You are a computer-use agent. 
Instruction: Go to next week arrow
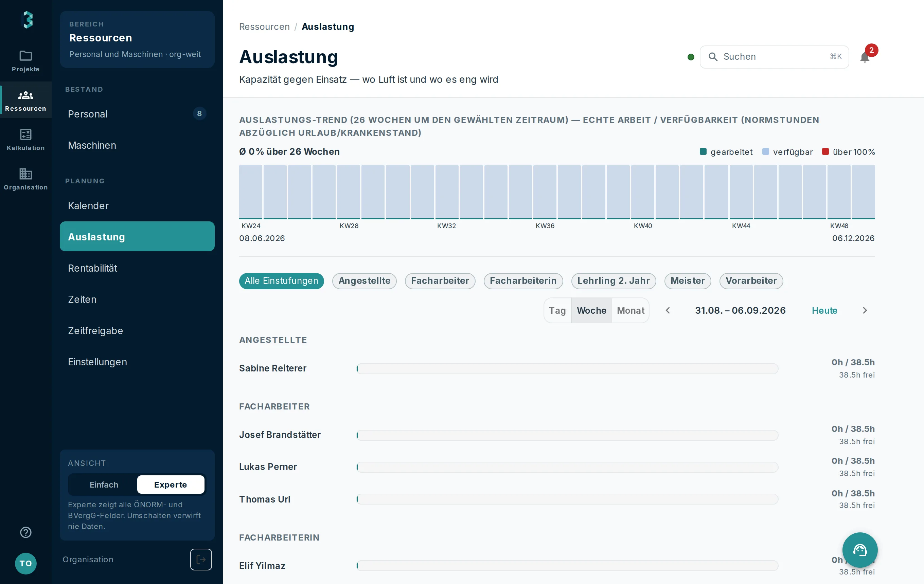[x=865, y=310]
